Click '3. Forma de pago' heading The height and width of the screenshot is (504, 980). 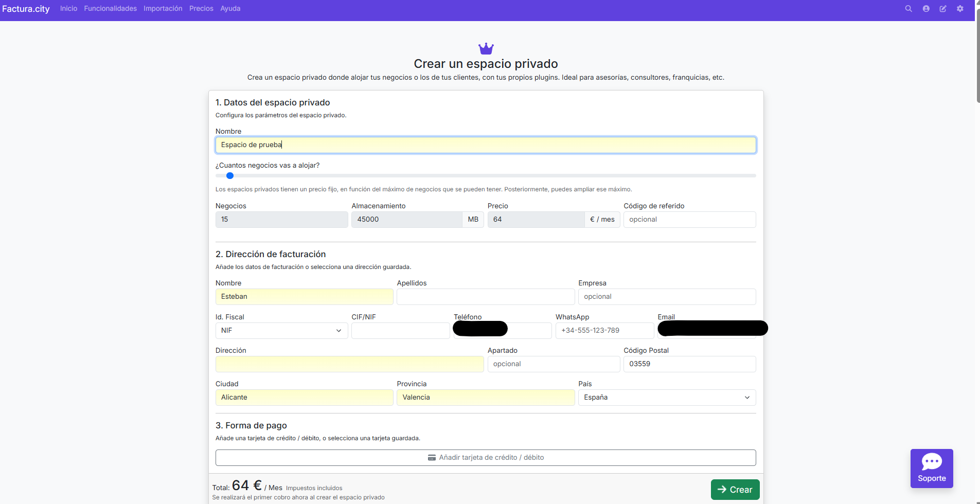[251, 425]
